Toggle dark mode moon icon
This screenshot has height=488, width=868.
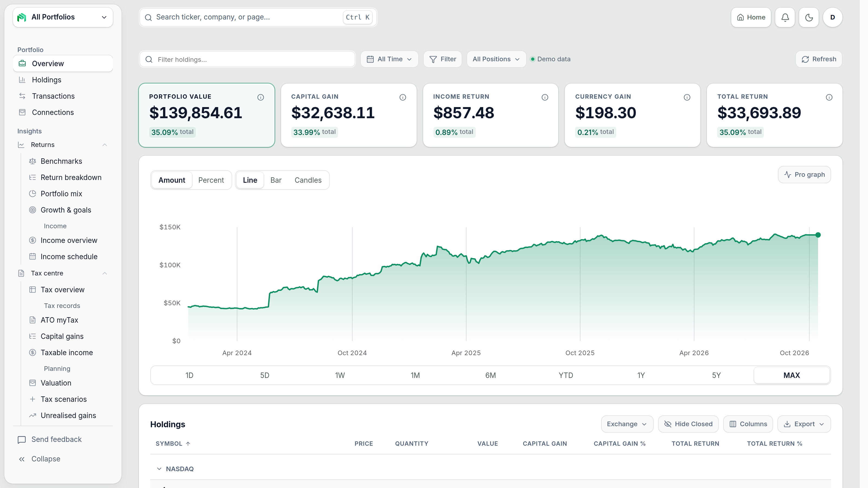(x=816, y=18)
